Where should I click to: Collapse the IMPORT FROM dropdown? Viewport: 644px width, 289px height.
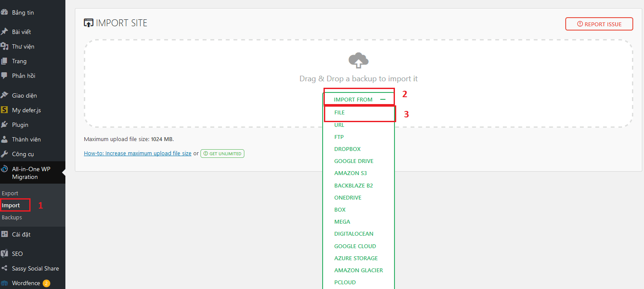tap(358, 99)
